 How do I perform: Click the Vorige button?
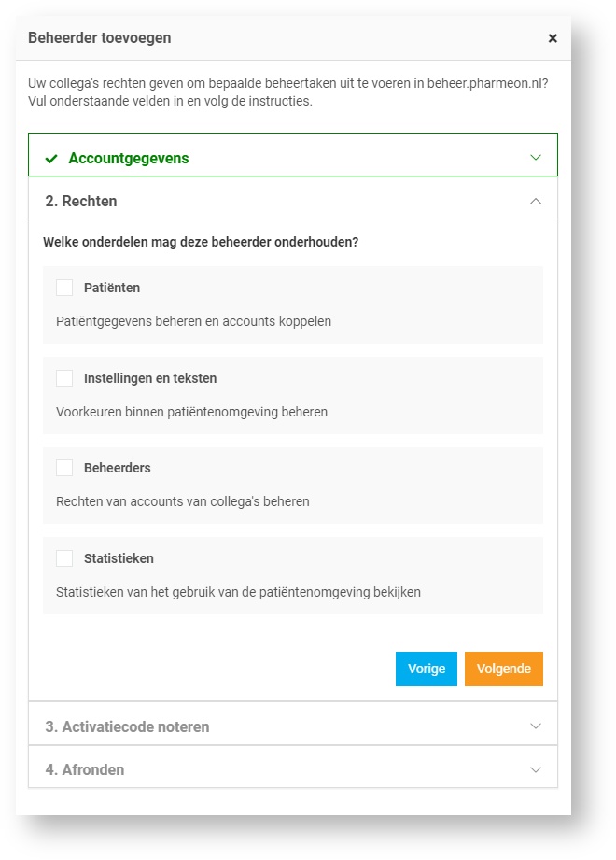tap(427, 669)
